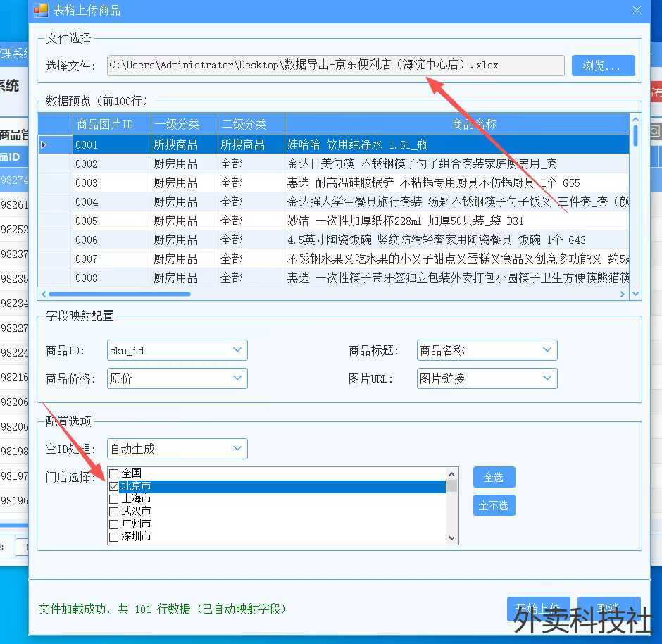Open the 空ID处理 自动生成 dropdown
The image size is (662, 644).
tap(177, 449)
